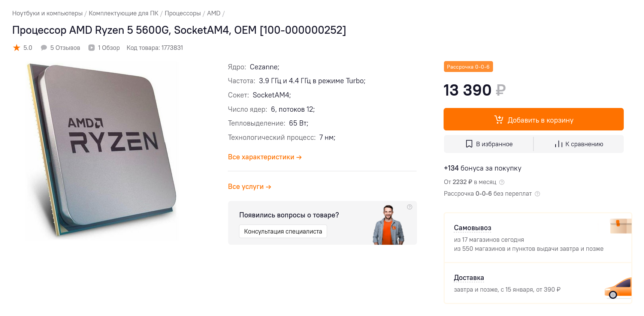Add product to favorites with bookmark

489,144
